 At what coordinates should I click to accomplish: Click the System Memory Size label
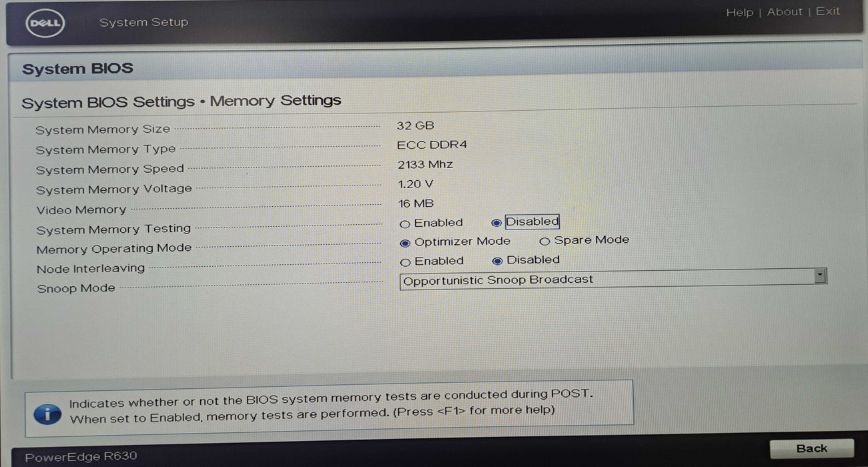[x=103, y=129]
